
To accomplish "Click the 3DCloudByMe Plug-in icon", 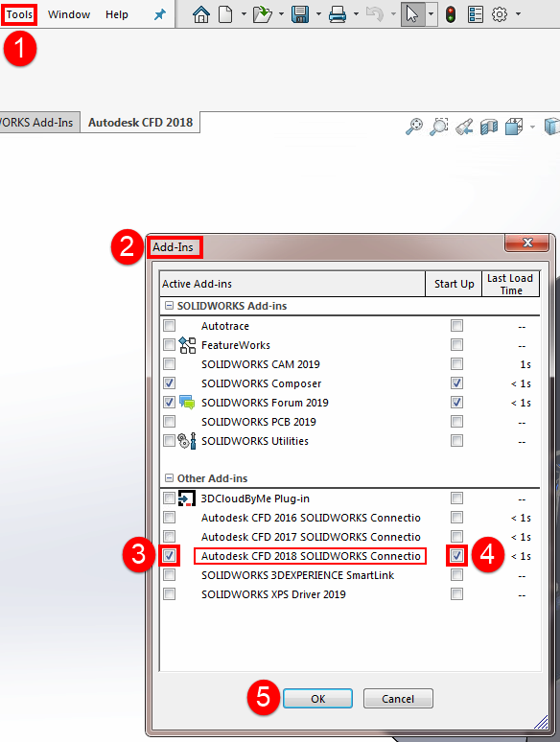I will tap(187, 499).
